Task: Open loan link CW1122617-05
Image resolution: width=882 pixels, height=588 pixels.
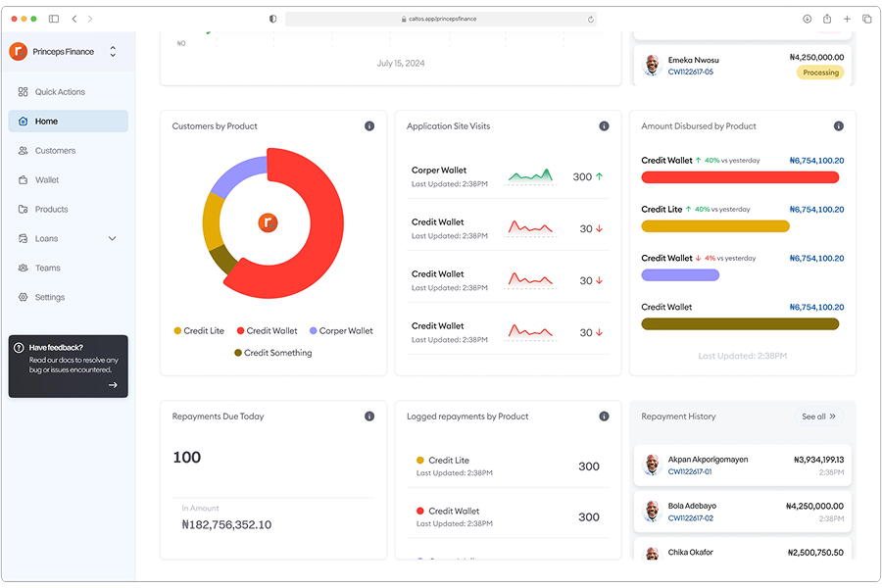Action: pos(690,73)
